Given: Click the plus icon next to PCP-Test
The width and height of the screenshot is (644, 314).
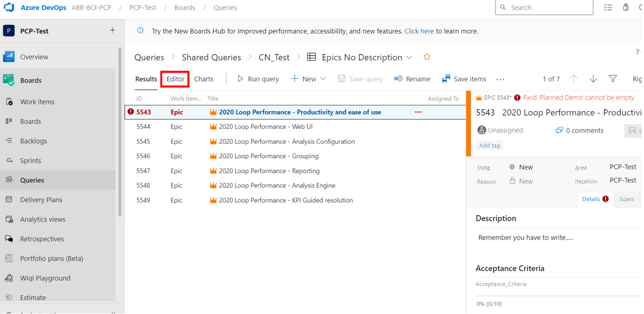Looking at the screenshot, I should pos(112,30).
